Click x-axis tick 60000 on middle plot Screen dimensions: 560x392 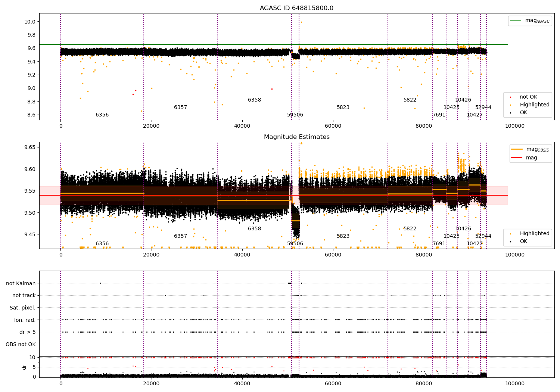pyautogui.click(x=333, y=255)
